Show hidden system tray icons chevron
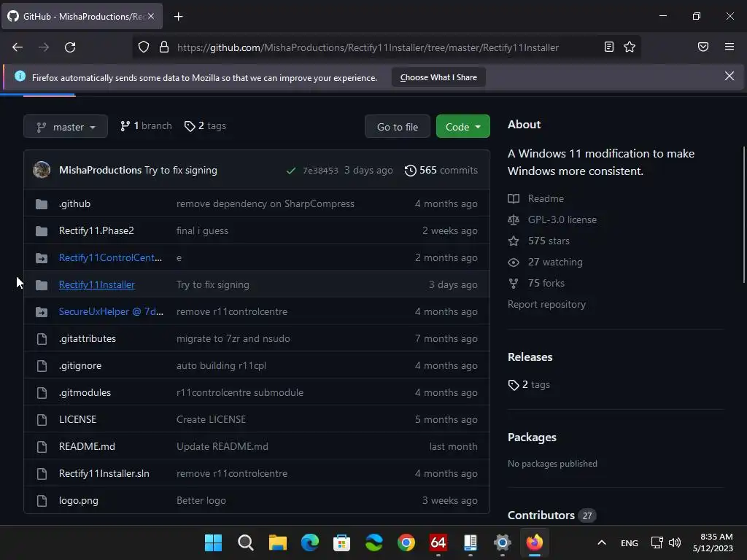 click(602, 542)
